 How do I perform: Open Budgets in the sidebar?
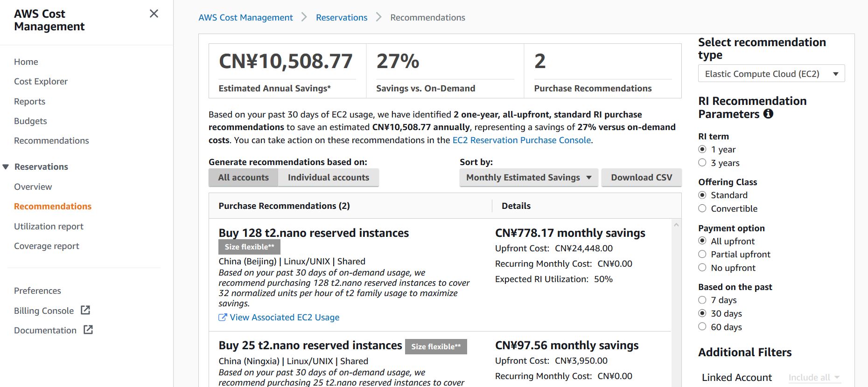tap(30, 121)
